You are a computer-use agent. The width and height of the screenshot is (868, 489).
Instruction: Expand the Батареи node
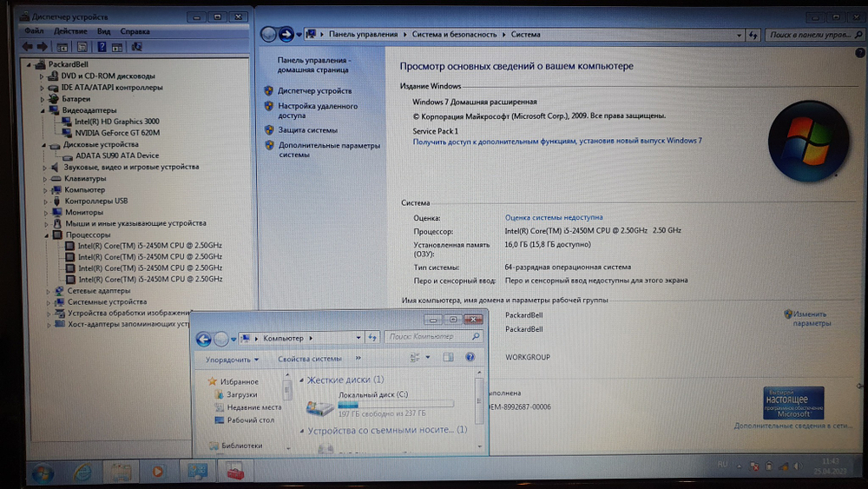(42, 99)
